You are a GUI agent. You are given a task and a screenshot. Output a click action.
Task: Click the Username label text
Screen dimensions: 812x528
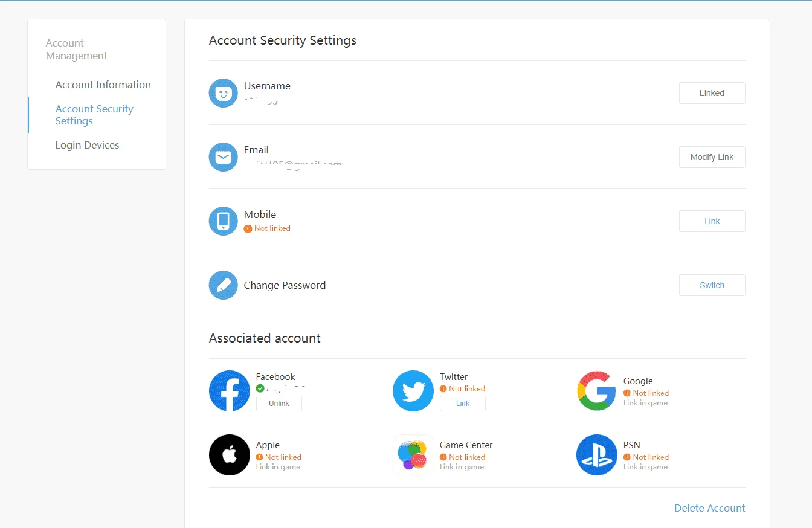pos(267,86)
